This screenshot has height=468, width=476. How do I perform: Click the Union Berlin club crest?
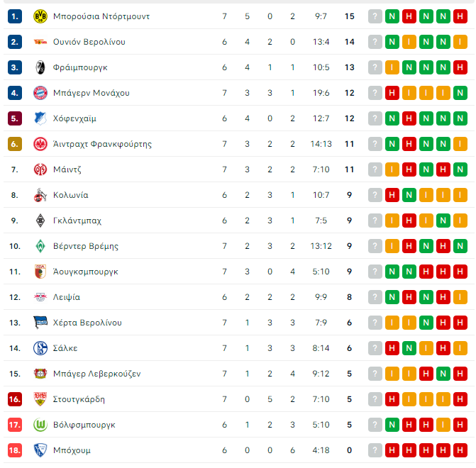click(40, 42)
